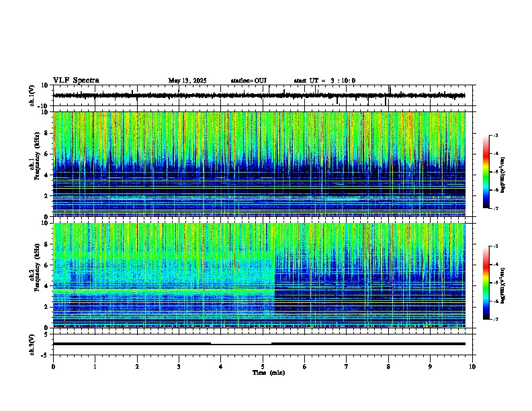
Task: Click time axis tick label "1"
Action: pos(95,367)
